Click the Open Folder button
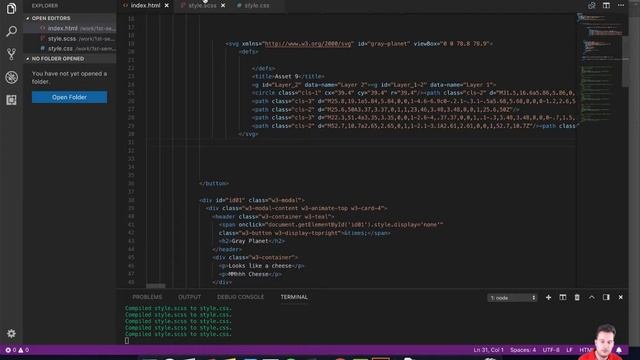 [69, 97]
